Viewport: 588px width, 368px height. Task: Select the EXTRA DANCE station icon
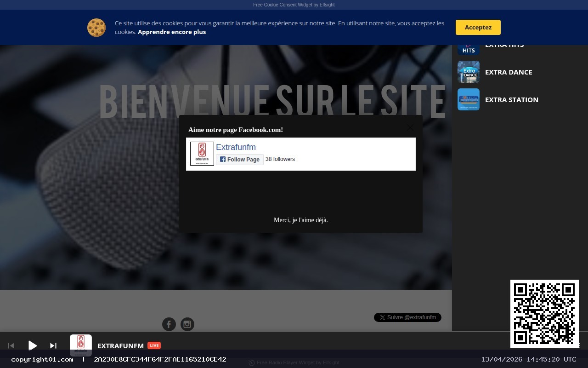click(468, 72)
